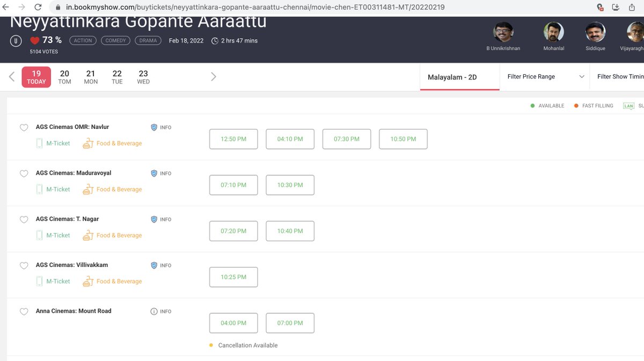The width and height of the screenshot is (644, 361).
Task: Open INFO icon for Anna Cinemas
Action: pos(154,311)
